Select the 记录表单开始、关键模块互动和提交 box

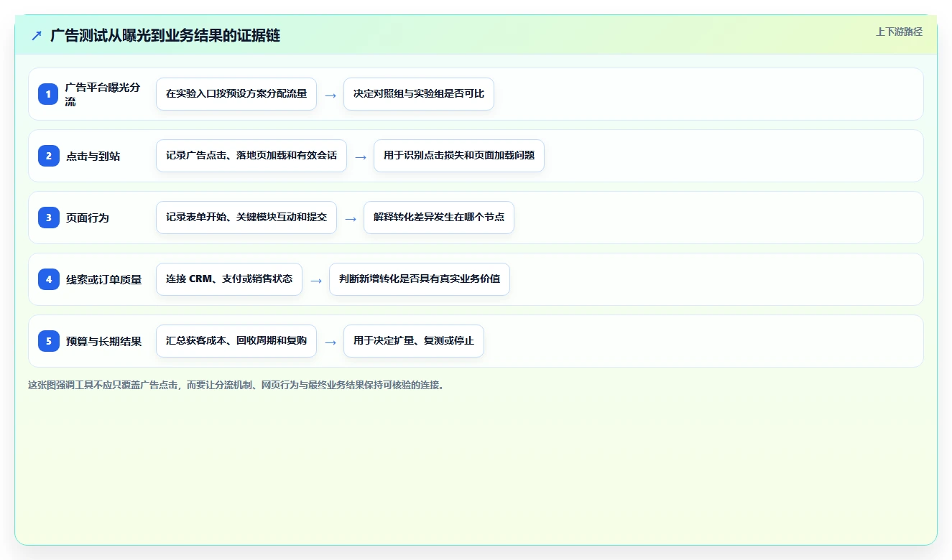pos(246,218)
